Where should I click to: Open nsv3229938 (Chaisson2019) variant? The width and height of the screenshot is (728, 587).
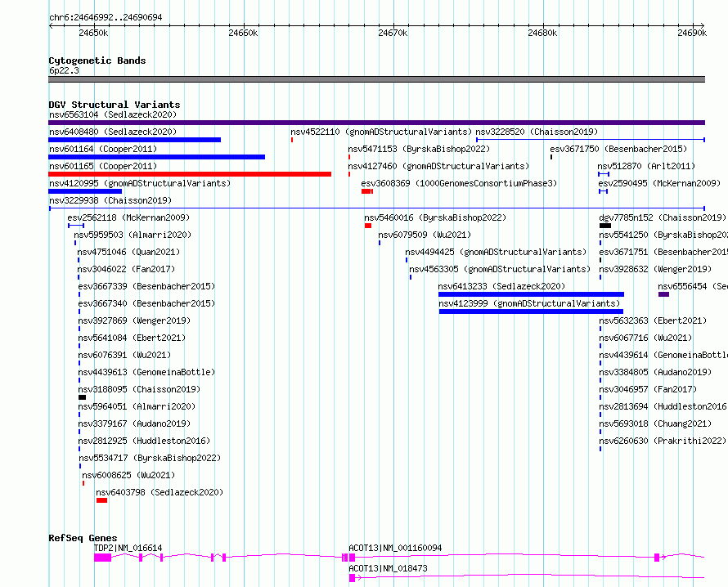coord(110,200)
